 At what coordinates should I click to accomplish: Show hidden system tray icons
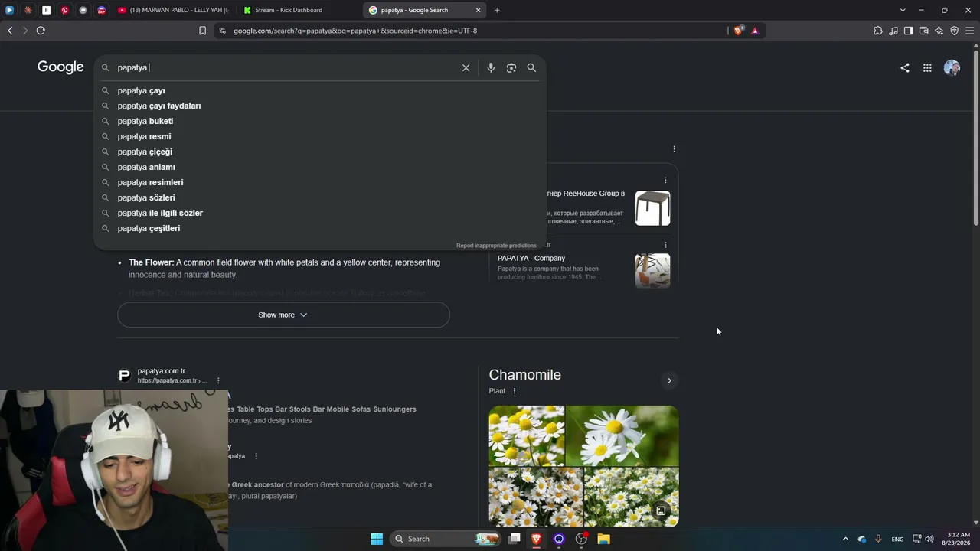point(845,539)
